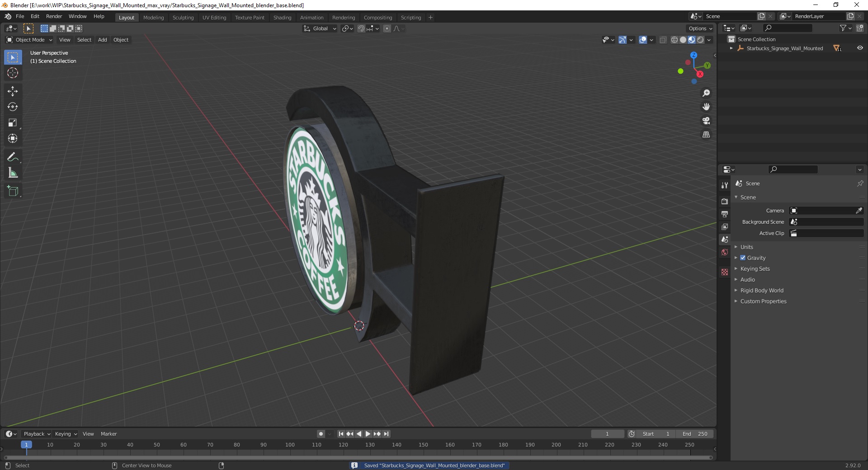Screen dimensions: 868x470
Task: Switch to wireframe viewport shading
Action: coord(675,40)
